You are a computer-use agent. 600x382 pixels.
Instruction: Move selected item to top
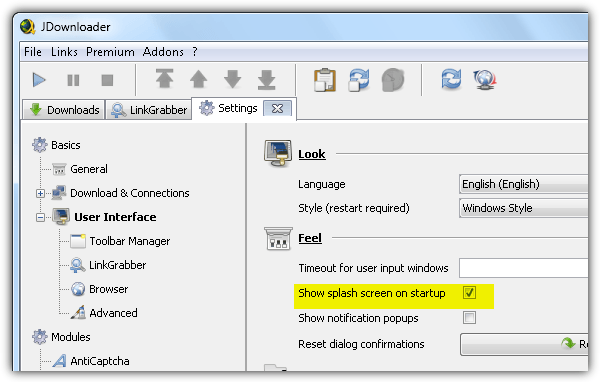tap(165, 79)
